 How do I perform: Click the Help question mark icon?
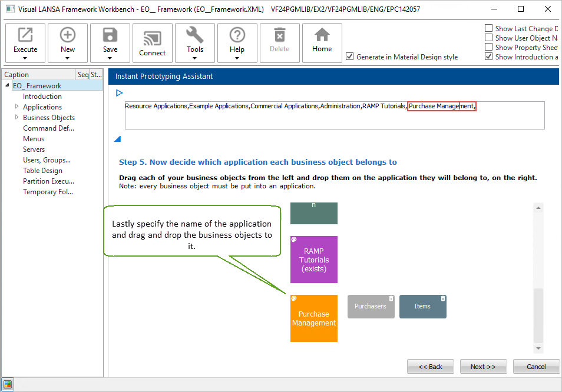click(x=237, y=35)
